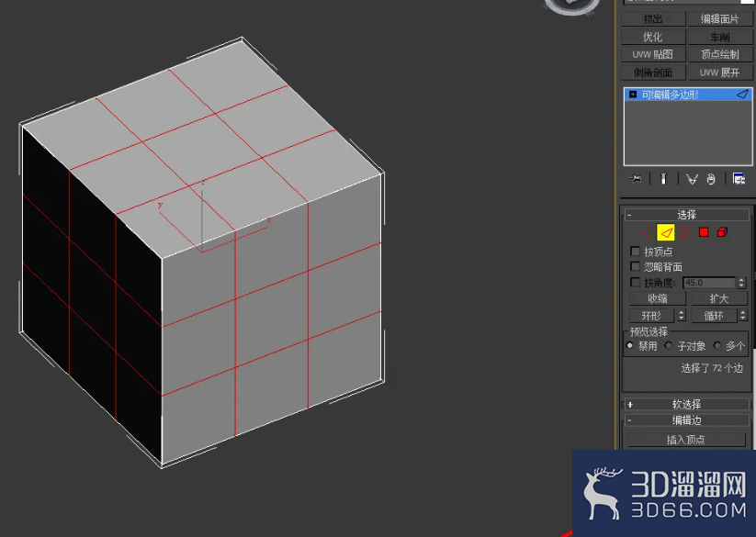Click the 倒角剖面 modifier button
756x537 pixels.
click(653, 73)
